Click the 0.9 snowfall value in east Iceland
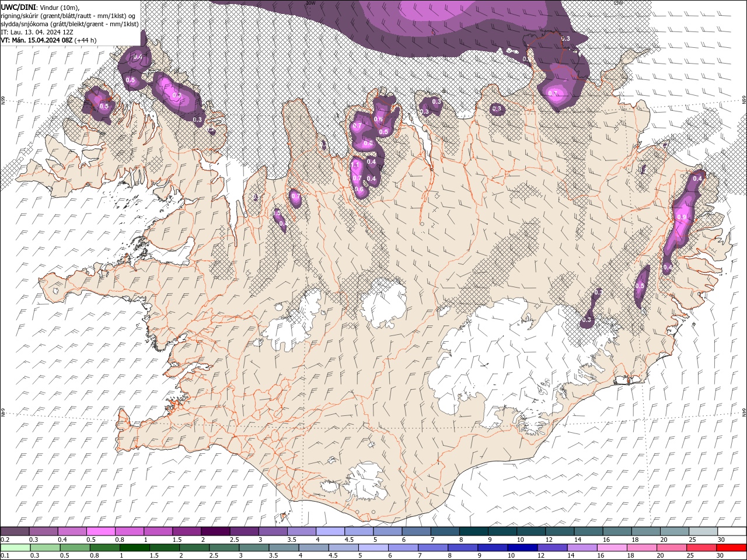Image resolution: width=747 pixels, height=560 pixels. [x=682, y=217]
